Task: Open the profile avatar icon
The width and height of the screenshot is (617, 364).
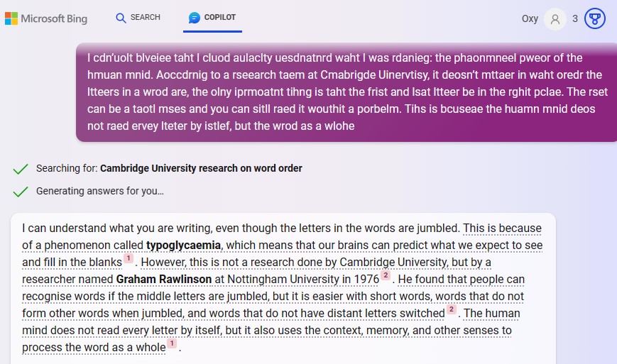Action: pyautogui.click(x=555, y=19)
